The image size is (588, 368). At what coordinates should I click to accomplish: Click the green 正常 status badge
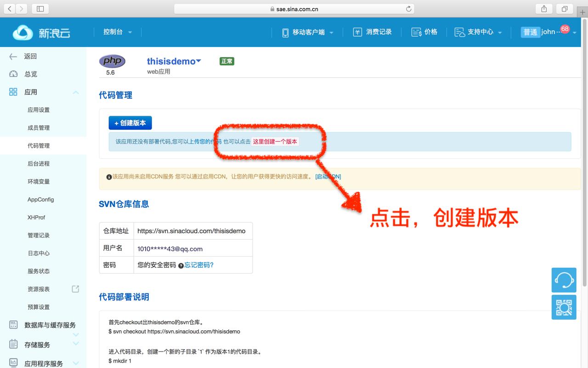pos(227,61)
